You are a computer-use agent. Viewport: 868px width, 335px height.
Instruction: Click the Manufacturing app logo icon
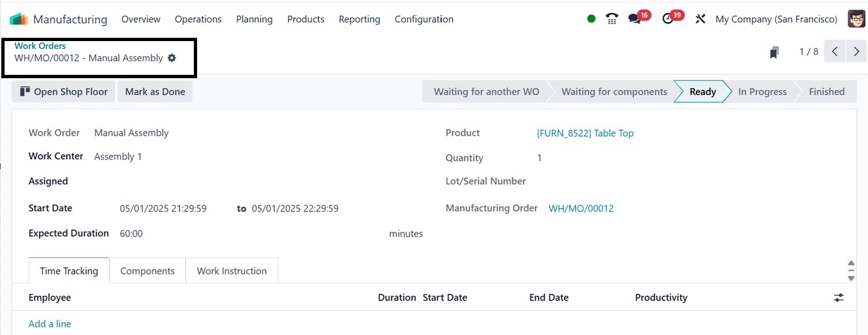tap(18, 19)
